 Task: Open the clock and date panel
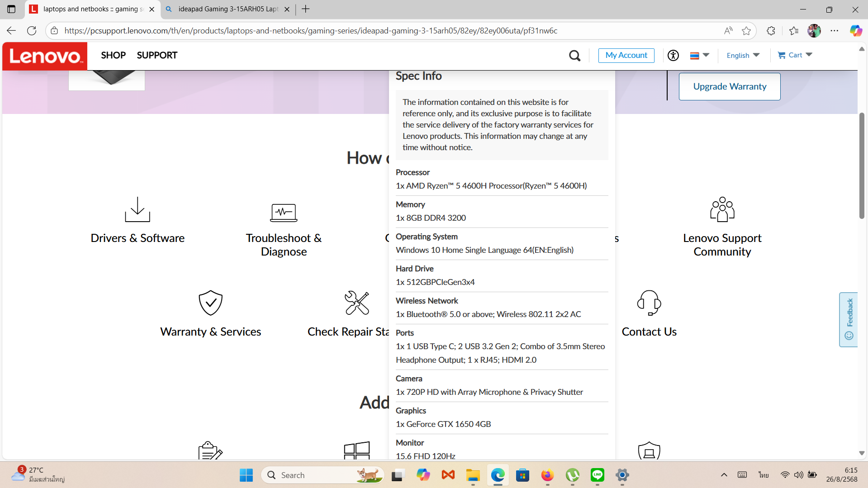coord(842,475)
